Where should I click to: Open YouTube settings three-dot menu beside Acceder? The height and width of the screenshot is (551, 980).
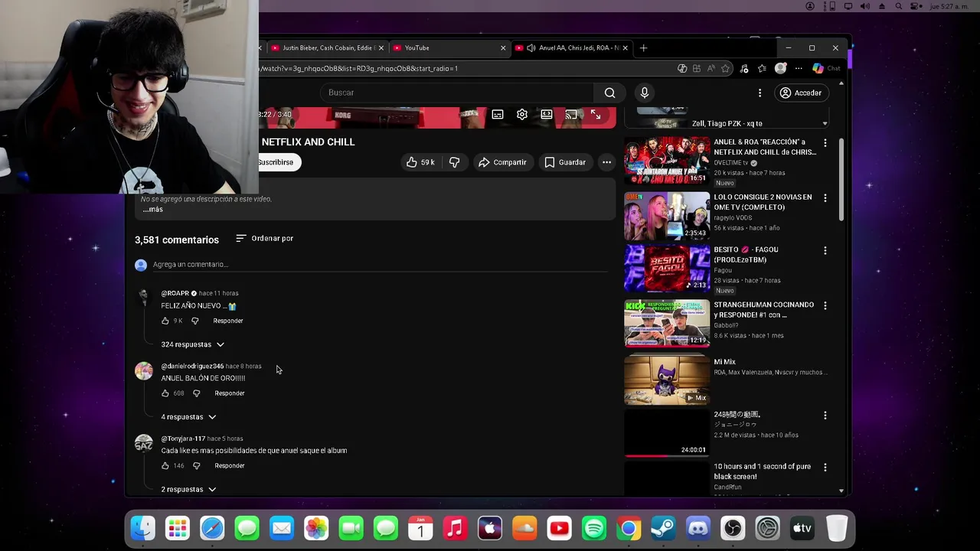(759, 93)
